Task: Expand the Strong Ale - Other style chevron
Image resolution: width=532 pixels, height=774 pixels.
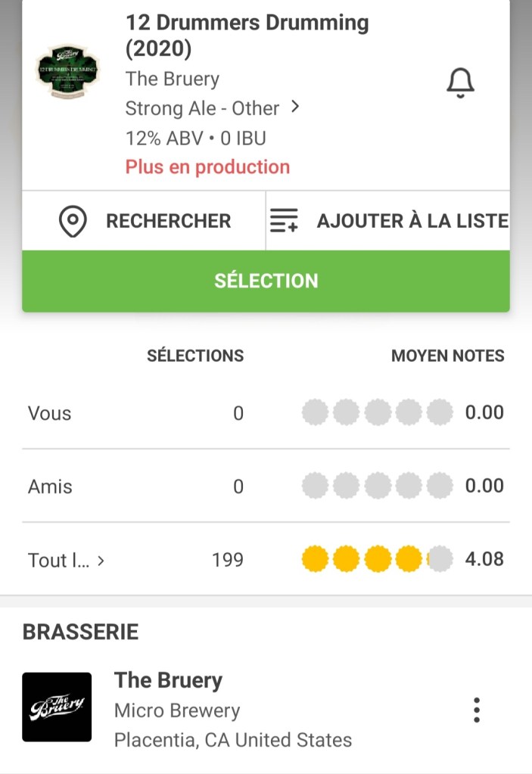Action: (x=295, y=107)
